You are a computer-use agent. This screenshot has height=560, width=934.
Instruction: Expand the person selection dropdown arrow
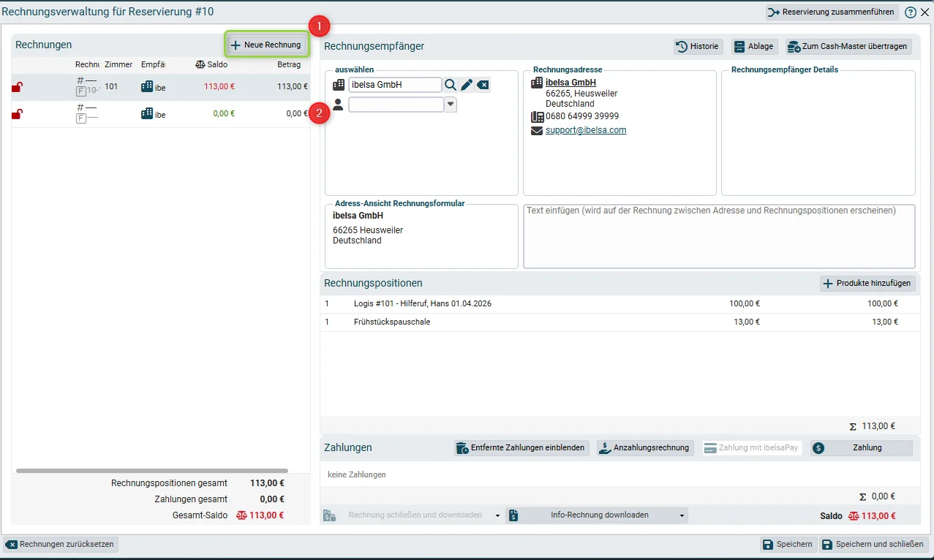[451, 105]
